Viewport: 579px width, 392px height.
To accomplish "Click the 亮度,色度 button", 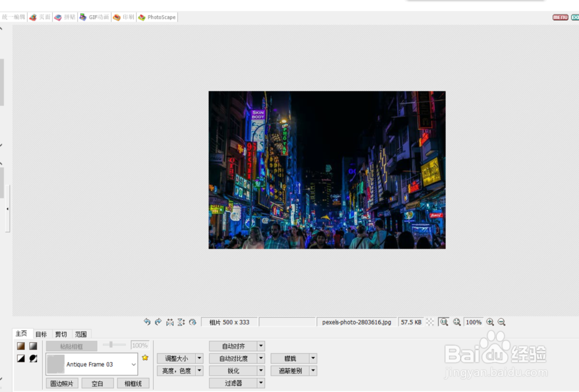I will [177, 371].
